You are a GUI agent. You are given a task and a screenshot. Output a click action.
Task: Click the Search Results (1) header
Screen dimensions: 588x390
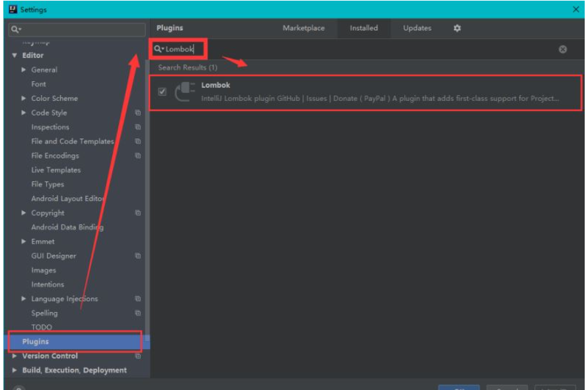click(188, 67)
